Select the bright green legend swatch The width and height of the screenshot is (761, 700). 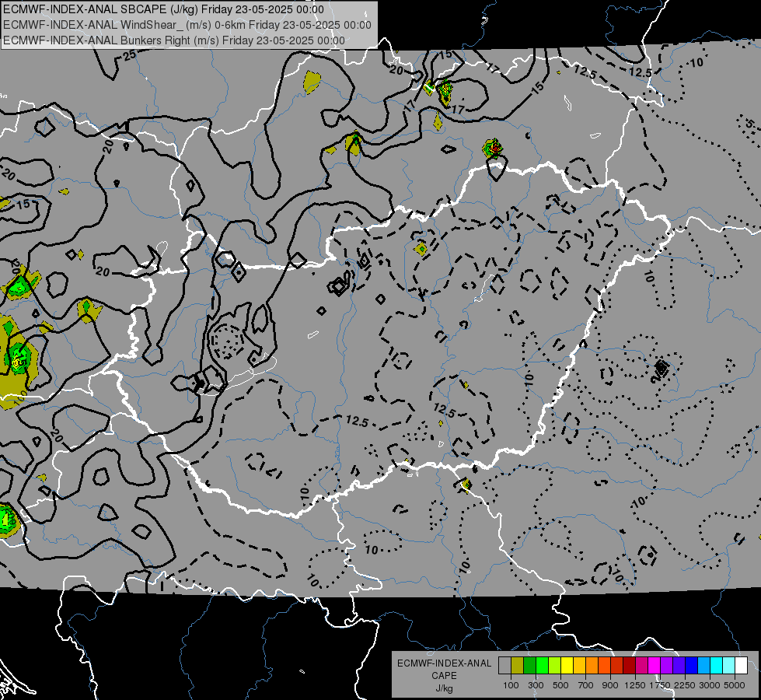coord(542,665)
